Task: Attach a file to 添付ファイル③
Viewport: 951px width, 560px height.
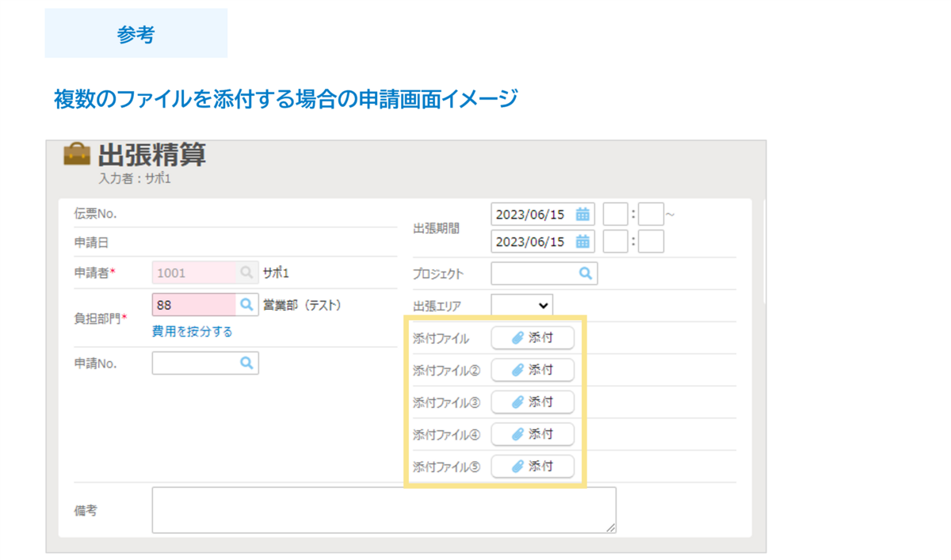Action: coord(533,402)
